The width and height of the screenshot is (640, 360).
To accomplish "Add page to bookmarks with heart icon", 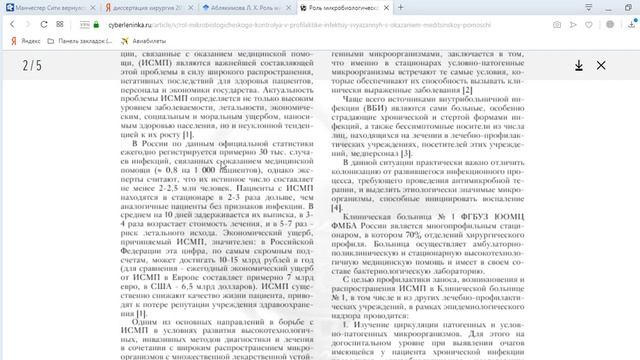I will click(x=589, y=25).
